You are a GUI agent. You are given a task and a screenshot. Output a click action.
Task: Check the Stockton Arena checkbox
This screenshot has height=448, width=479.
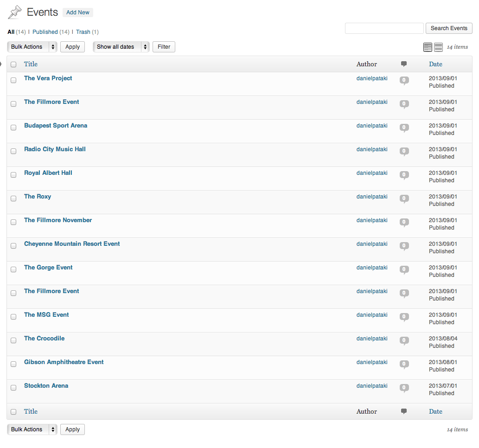coord(13,388)
